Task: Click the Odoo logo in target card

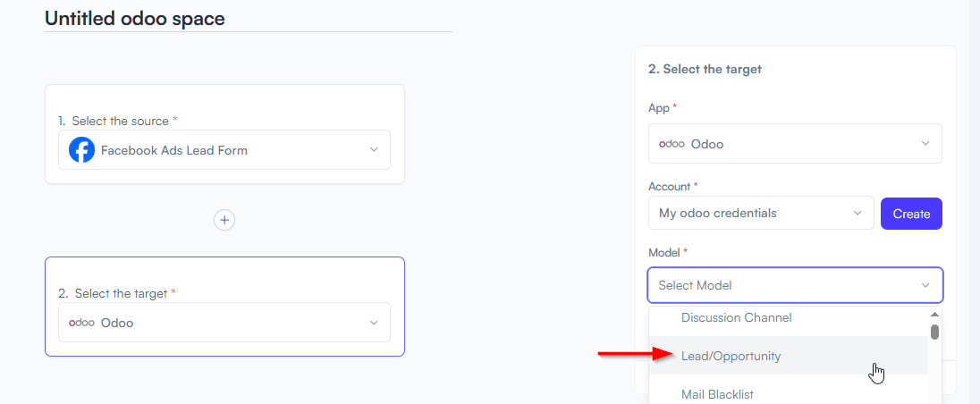Action: [81, 323]
